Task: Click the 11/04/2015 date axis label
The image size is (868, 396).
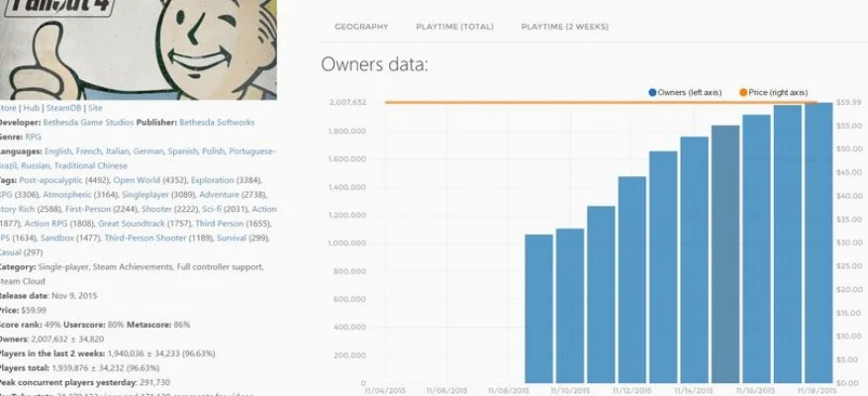Action: (x=385, y=391)
